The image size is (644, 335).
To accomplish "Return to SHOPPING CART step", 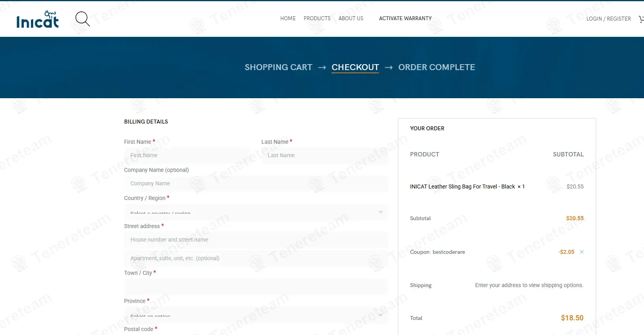I will tap(278, 67).
